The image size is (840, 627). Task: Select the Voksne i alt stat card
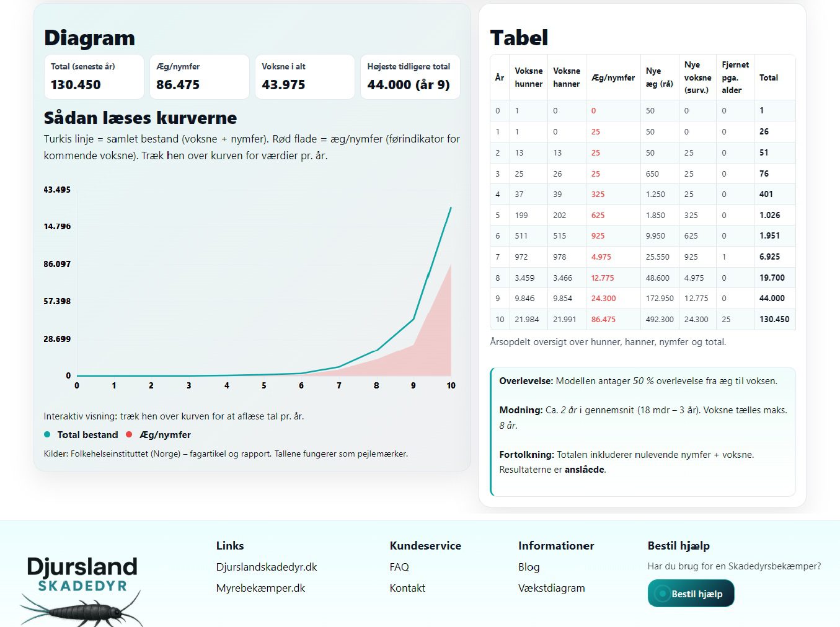coord(305,76)
